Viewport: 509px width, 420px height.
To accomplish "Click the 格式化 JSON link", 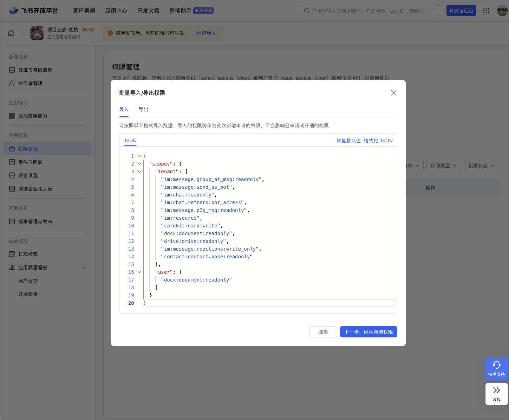I will click(x=378, y=140).
